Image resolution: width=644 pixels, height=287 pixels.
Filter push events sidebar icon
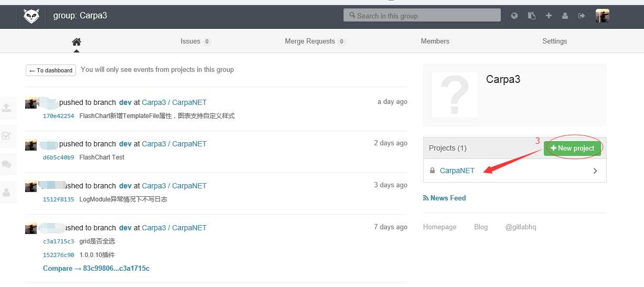pos(6,108)
